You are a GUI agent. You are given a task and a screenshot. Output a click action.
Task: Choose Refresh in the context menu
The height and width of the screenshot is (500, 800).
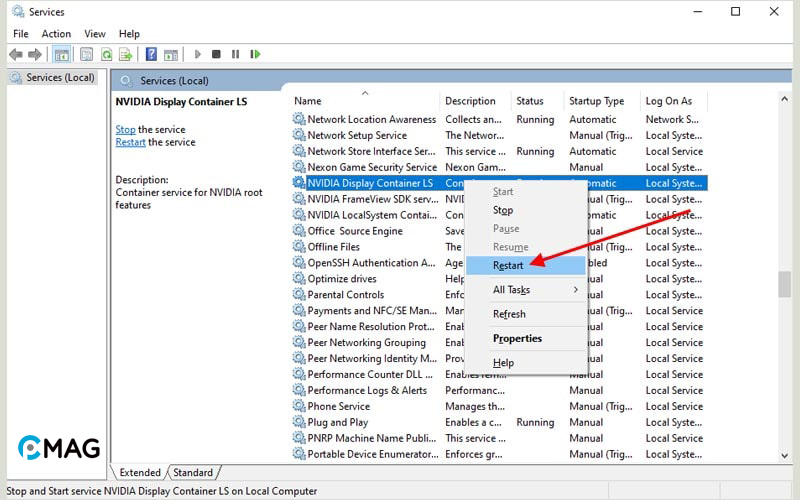tap(526, 314)
